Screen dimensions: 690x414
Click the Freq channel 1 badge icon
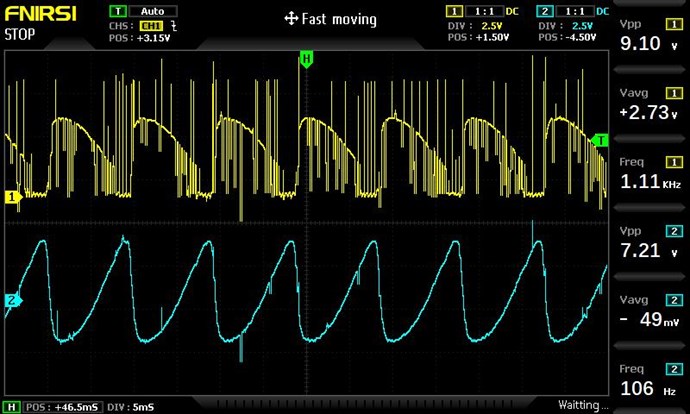coord(674,162)
